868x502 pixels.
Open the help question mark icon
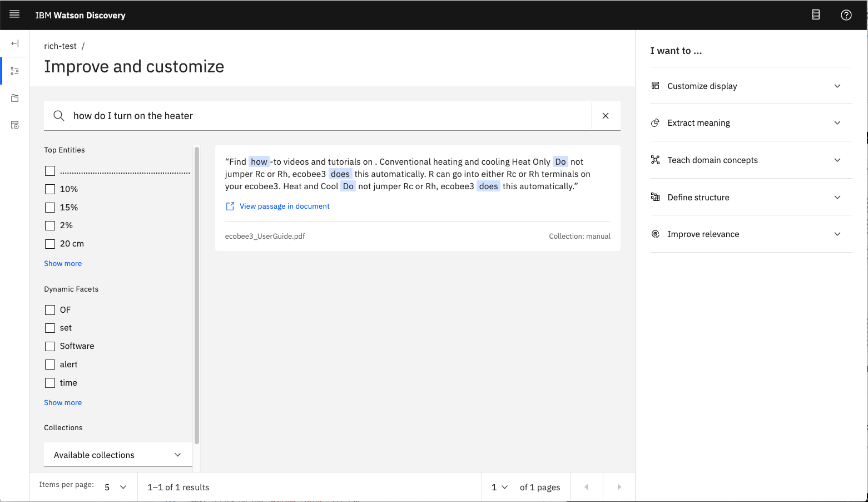tap(846, 15)
